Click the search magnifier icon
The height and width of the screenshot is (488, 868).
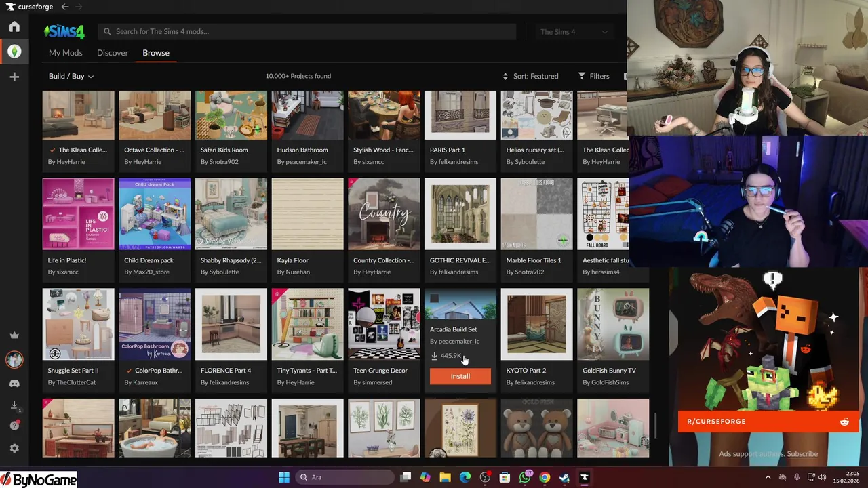[x=107, y=31]
